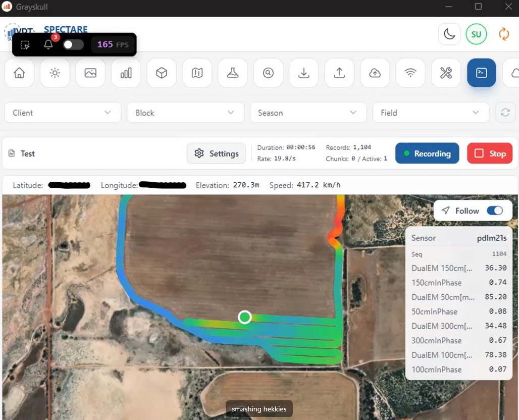Screen dimensions: 519x420
Task: Click the Sensor pdlm21s header
Action: tap(459, 238)
